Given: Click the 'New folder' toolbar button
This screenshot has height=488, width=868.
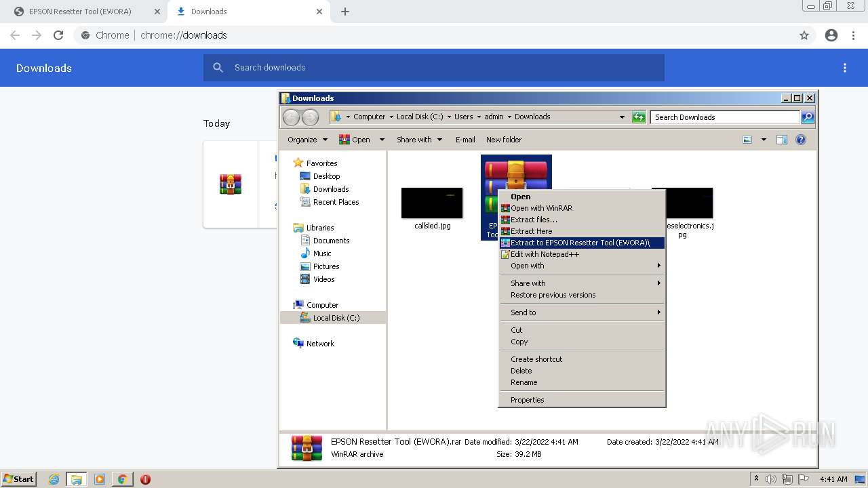Looking at the screenshot, I should click(504, 140).
